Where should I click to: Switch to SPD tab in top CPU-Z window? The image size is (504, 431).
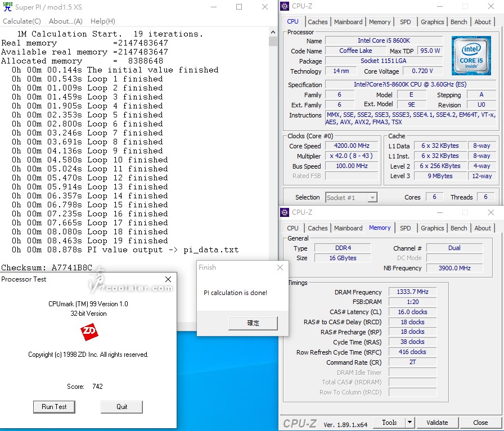pyautogui.click(x=406, y=22)
